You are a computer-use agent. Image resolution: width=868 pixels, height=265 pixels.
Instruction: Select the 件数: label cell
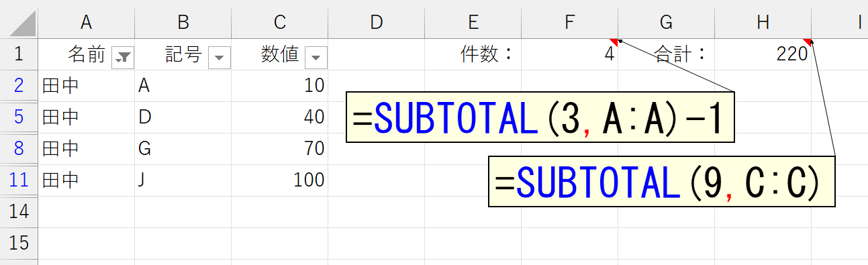click(x=473, y=54)
